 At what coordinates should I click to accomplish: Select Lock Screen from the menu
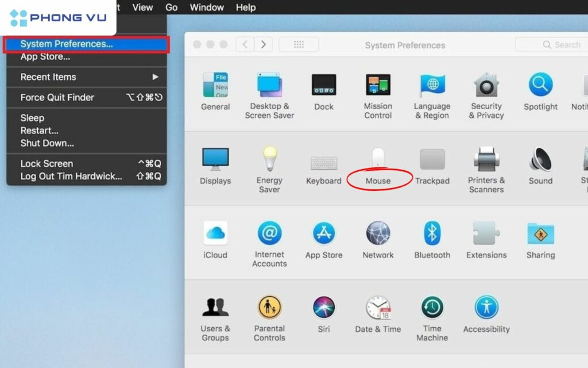click(x=46, y=163)
